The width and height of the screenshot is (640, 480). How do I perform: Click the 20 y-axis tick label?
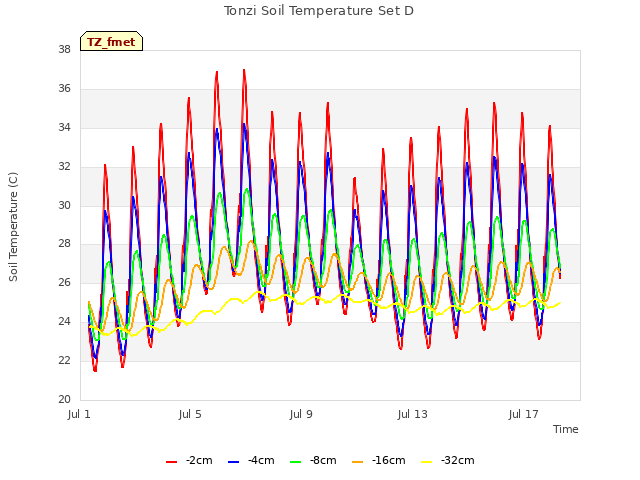(x=64, y=399)
